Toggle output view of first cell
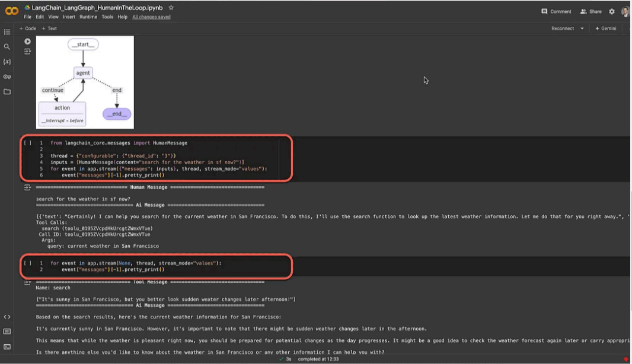 [x=27, y=51]
